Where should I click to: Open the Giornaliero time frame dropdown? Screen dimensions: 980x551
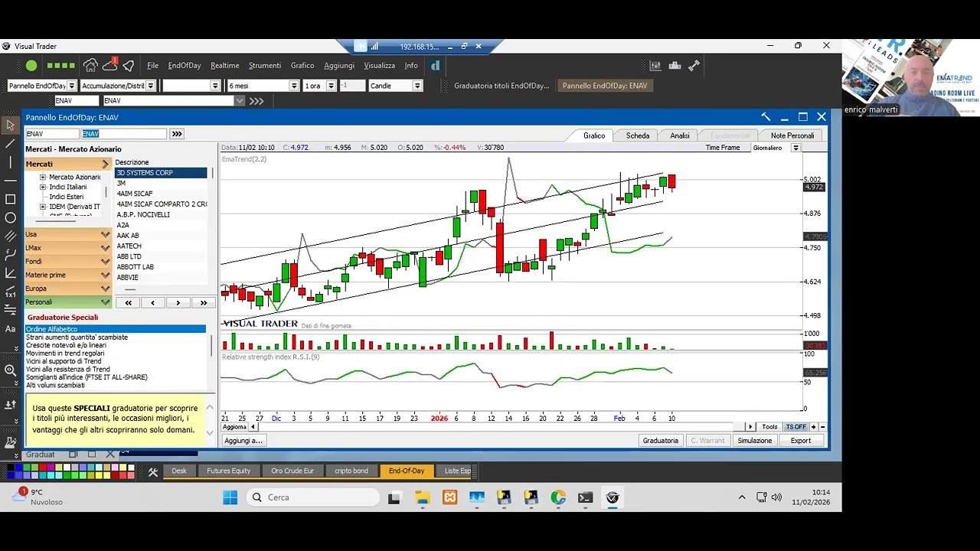tap(795, 148)
